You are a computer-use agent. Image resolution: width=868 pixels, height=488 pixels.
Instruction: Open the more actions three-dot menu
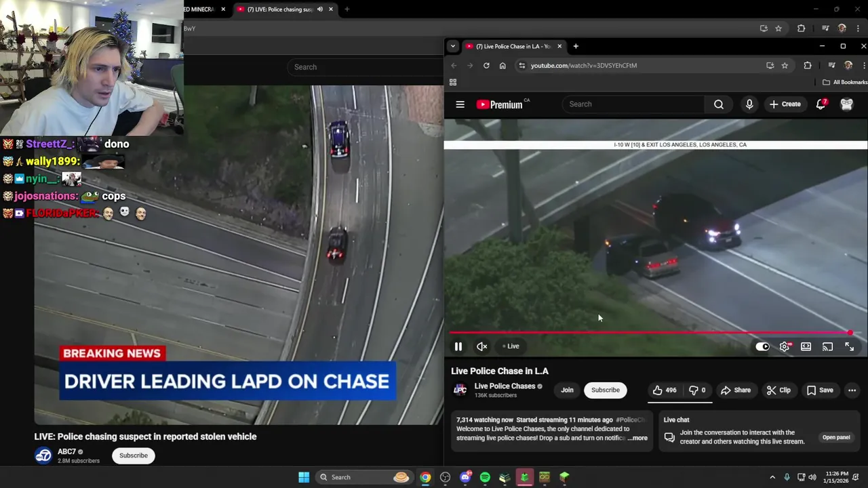[852, 390]
